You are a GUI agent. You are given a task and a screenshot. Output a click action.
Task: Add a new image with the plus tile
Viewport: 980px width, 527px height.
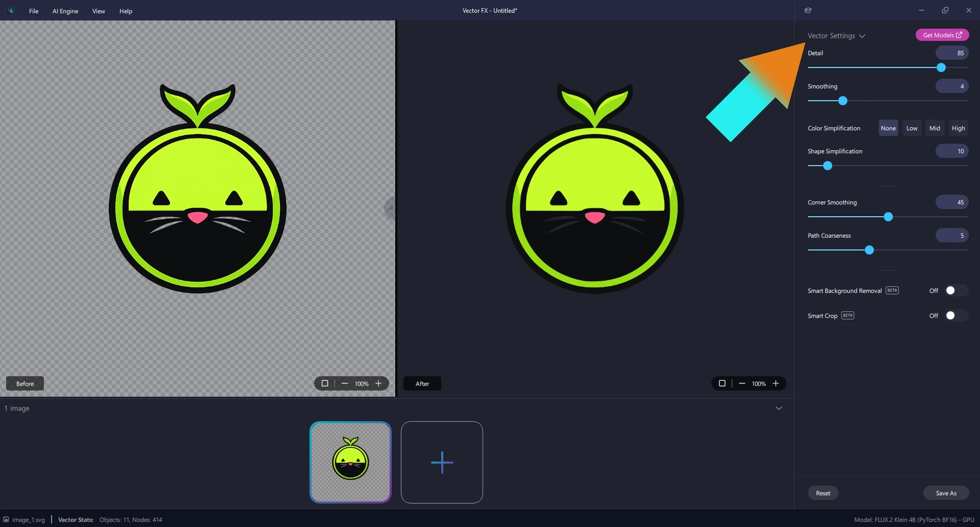point(442,462)
